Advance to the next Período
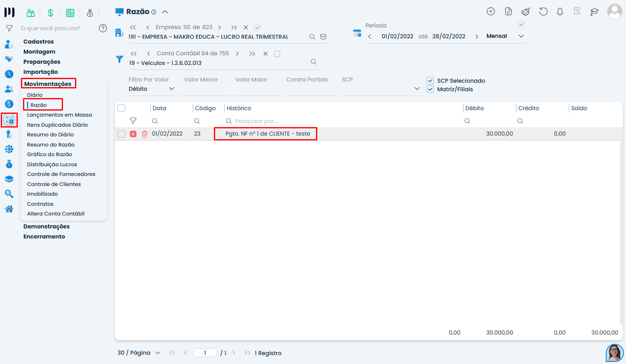Image resolution: width=626 pixels, height=364 pixels. pos(477,36)
